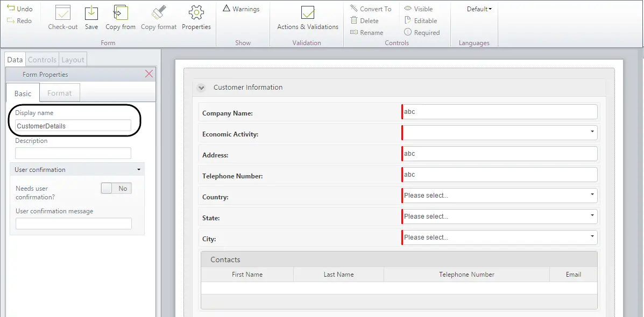Click the Display name field

click(x=73, y=126)
